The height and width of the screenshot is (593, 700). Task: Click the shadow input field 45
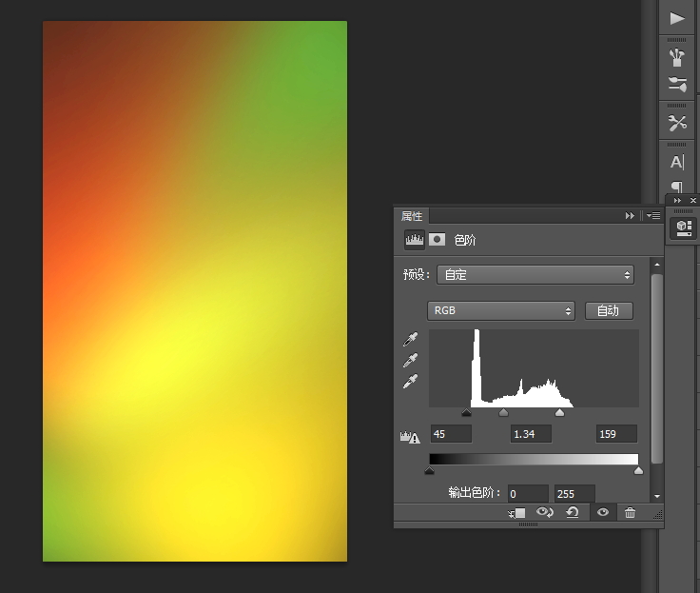coord(451,434)
